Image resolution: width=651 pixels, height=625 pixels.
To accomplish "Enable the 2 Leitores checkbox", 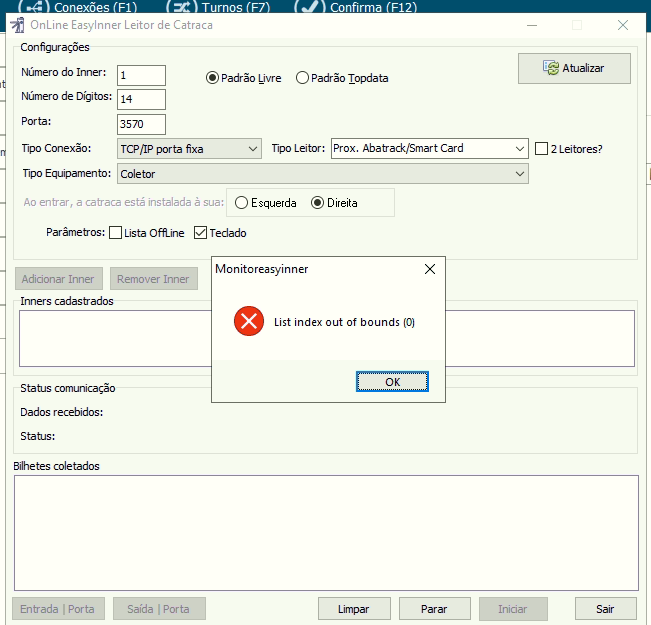I will coord(542,149).
